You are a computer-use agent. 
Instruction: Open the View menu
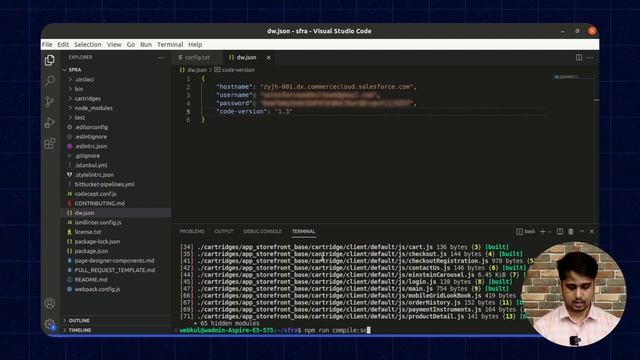[x=114, y=44]
